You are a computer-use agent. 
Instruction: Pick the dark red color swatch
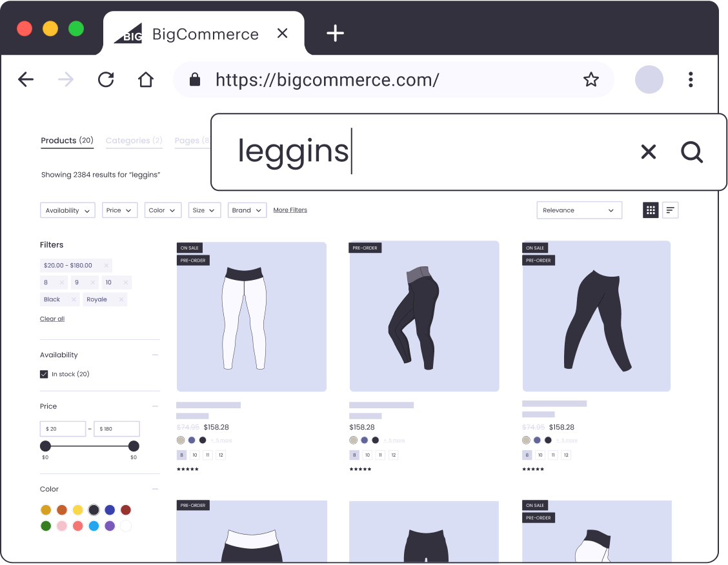(x=126, y=510)
